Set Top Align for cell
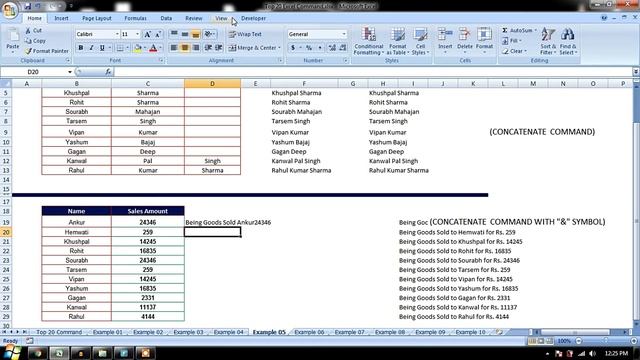 [x=174, y=34]
